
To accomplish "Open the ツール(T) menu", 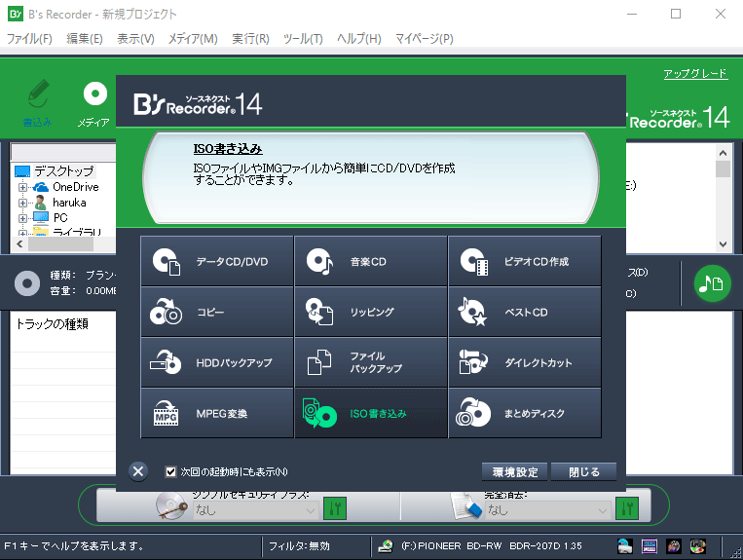I will click(x=303, y=38).
